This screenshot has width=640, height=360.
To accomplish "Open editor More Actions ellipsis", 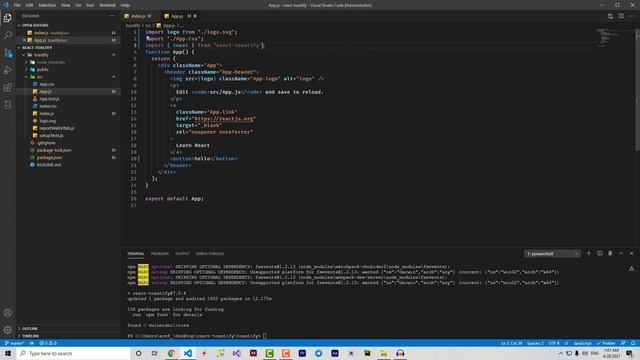I will tap(631, 16).
